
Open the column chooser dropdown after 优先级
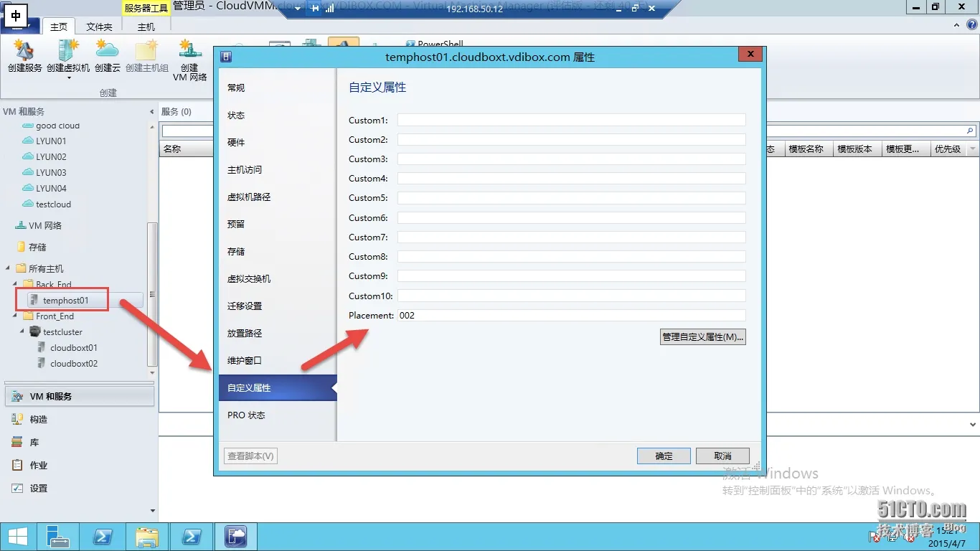coord(973,149)
